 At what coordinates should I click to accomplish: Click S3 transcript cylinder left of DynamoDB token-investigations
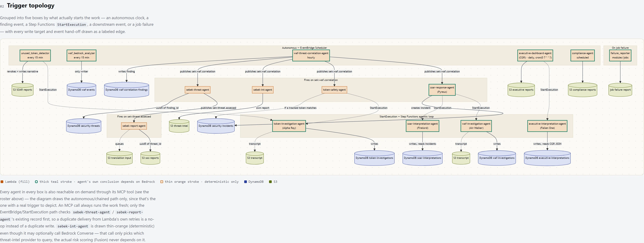point(255,158)
